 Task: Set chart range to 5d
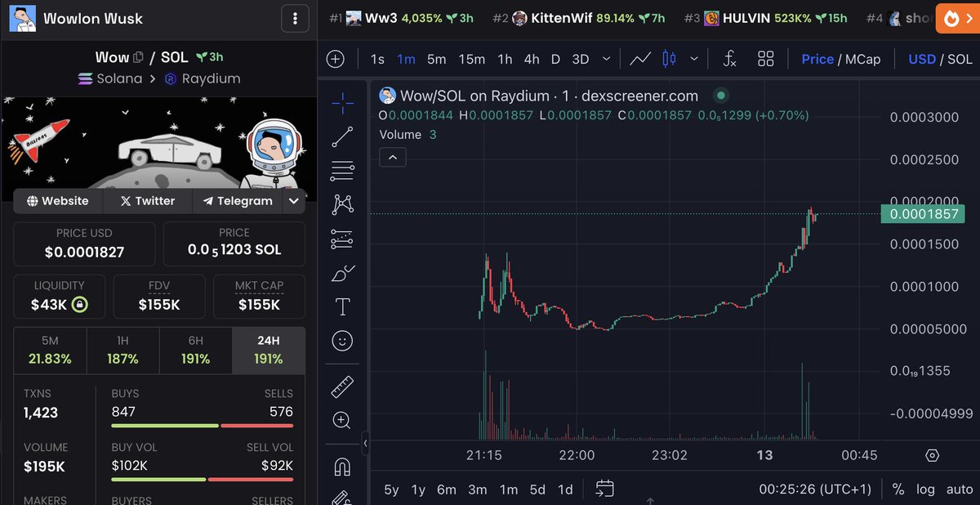point(537,489)
